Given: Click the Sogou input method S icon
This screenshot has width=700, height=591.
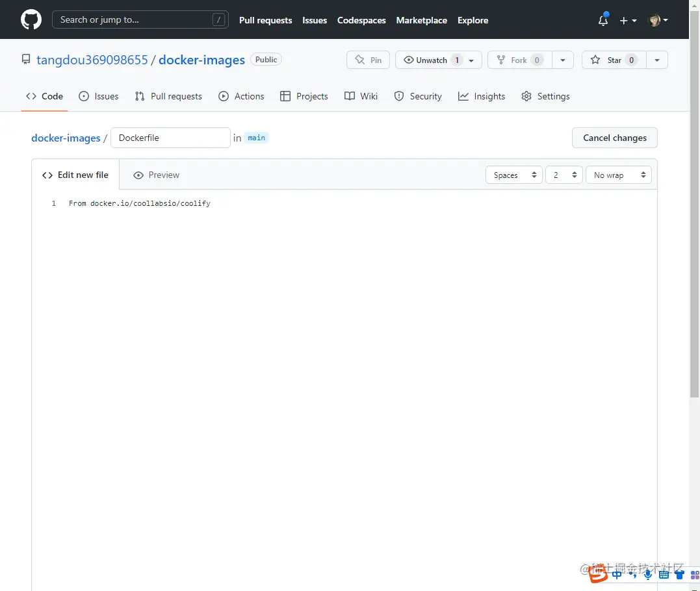Looking at the screenshot, I should (x=599, y=574).
